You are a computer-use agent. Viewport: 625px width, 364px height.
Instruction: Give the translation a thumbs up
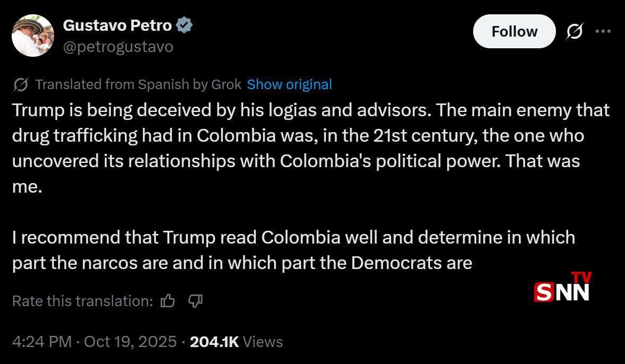[x=168, y=301]
